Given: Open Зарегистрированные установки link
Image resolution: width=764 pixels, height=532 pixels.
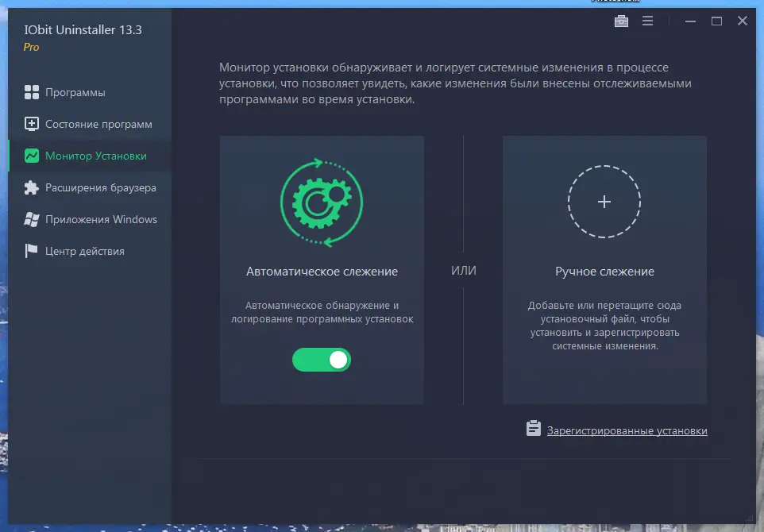Looking at the screenshot, I should (627, 430).
